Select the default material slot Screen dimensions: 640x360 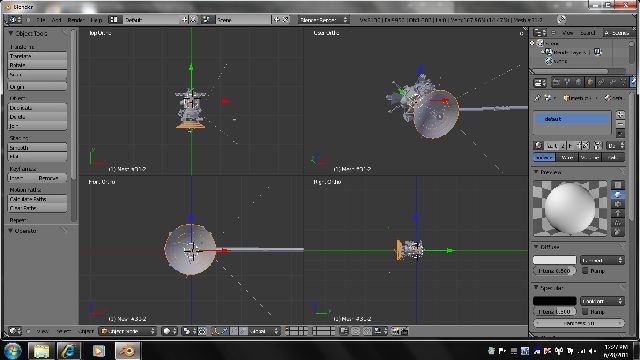coord(572,119)
